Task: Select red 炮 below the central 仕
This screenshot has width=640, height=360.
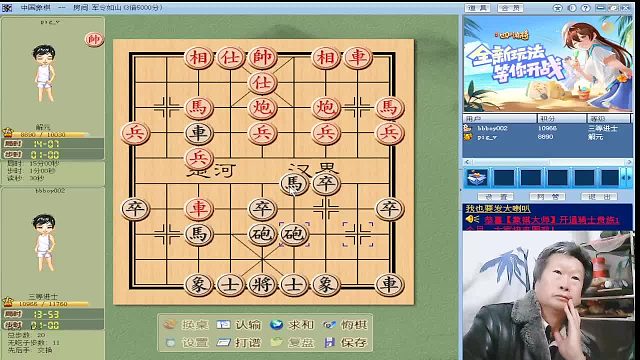Action: (x=262, y=108)
